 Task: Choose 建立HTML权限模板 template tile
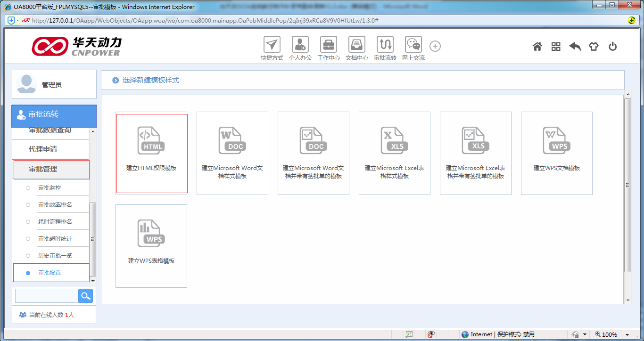151,154
